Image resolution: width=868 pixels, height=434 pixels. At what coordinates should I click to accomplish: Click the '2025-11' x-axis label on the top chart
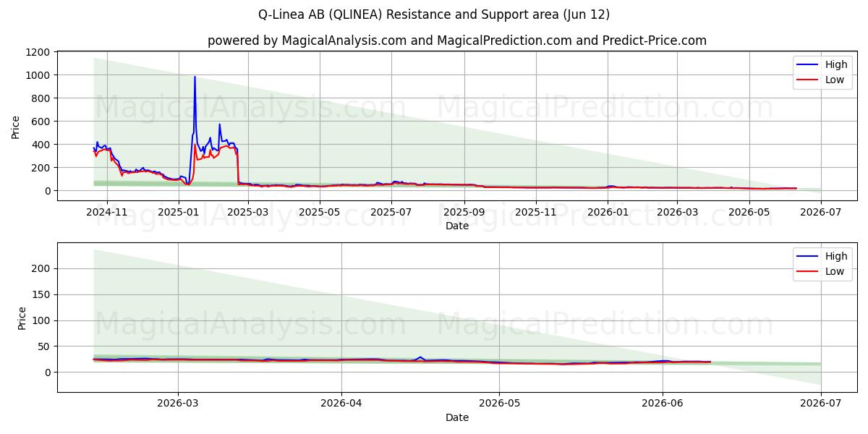pos(535,213)
